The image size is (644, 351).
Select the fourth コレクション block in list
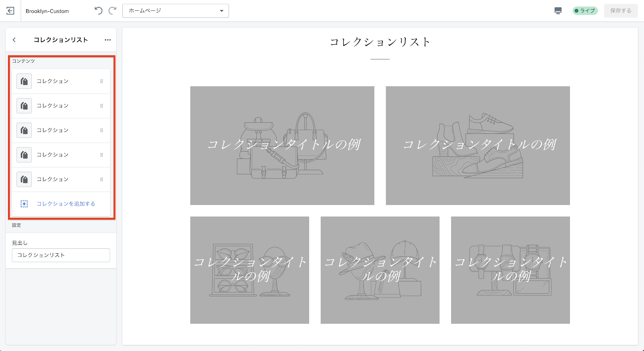coord(53,155)
